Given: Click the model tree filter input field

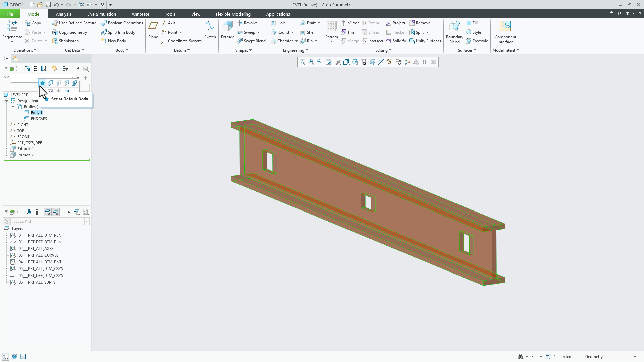Looking at the screenshot, I should point(43,78).
